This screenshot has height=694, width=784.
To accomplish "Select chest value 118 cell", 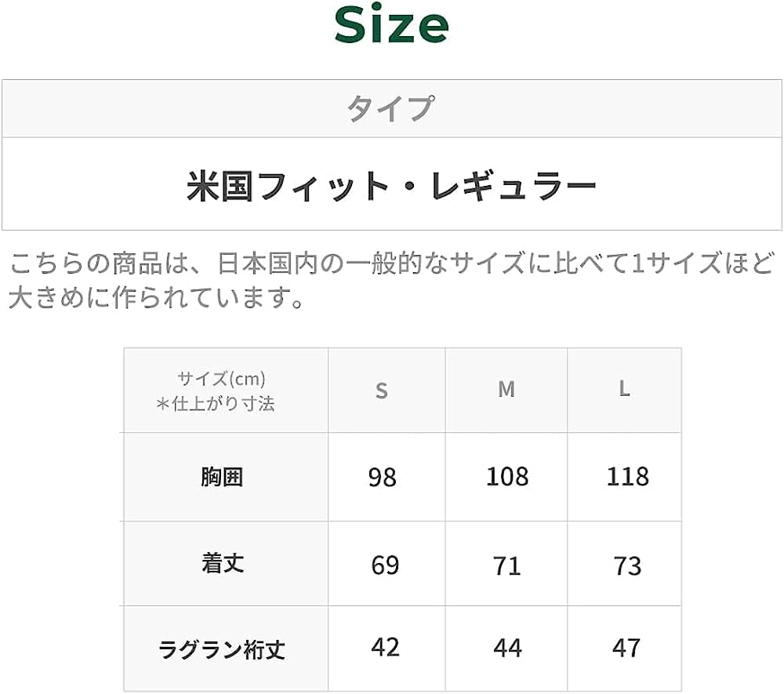I will tap(627, 477).
